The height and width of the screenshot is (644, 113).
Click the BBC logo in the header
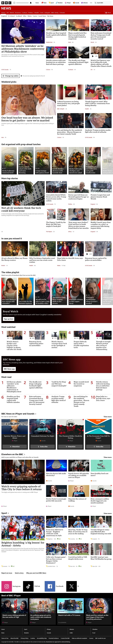pyautogui.click(x=6, y=3)
